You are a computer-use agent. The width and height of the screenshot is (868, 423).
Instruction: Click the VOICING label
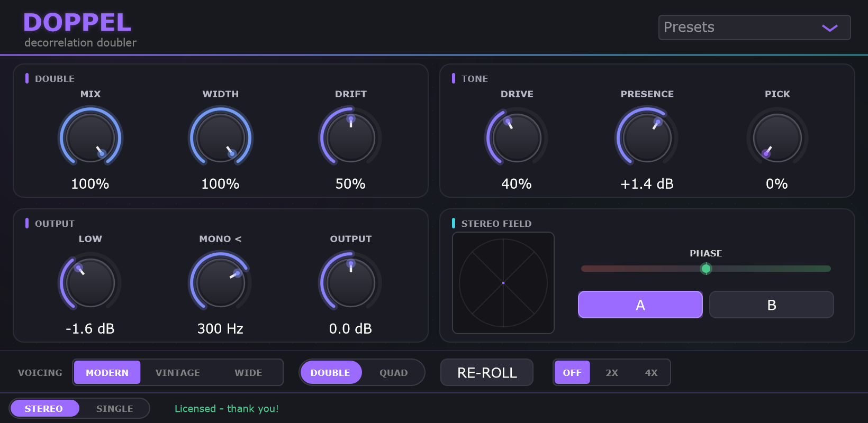tap(40, 373)
